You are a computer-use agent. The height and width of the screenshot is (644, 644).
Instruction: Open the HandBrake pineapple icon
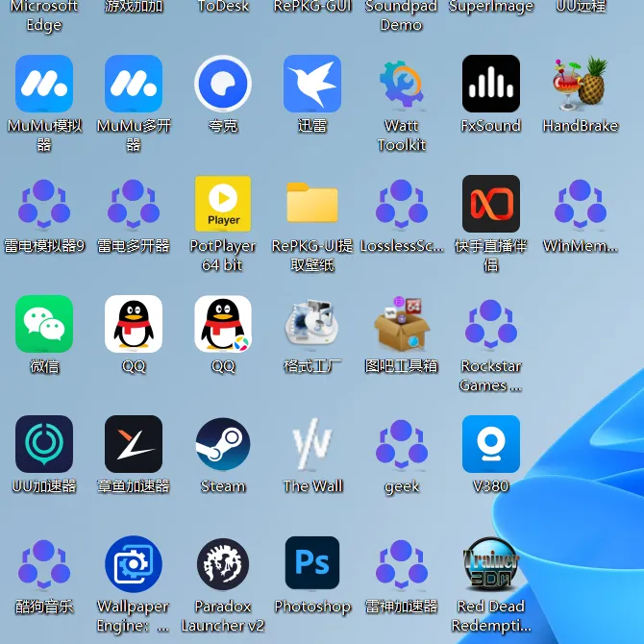click(581, 84)
